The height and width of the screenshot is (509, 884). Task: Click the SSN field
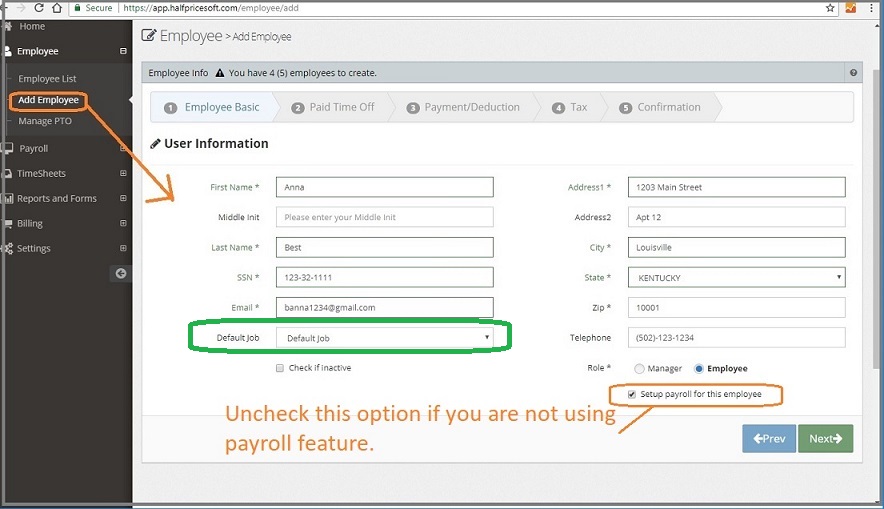click(x=384, y=277)
